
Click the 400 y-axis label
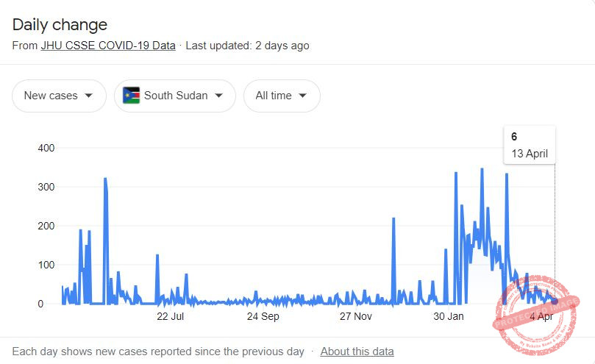46,148
